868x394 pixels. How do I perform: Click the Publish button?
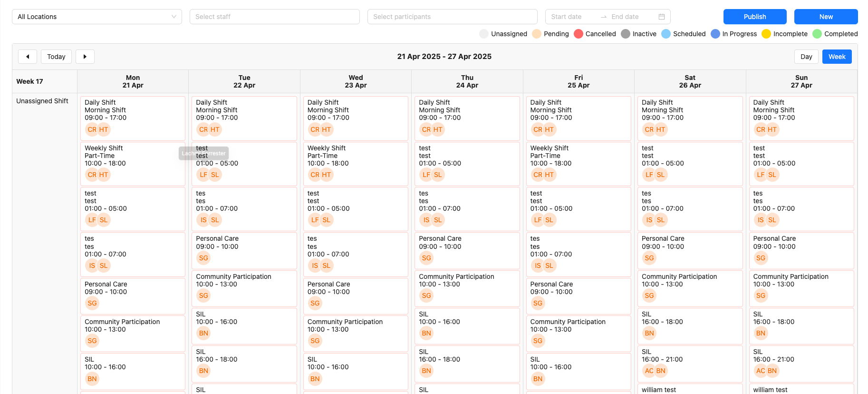pyautogui.click(x=754, y=17)
